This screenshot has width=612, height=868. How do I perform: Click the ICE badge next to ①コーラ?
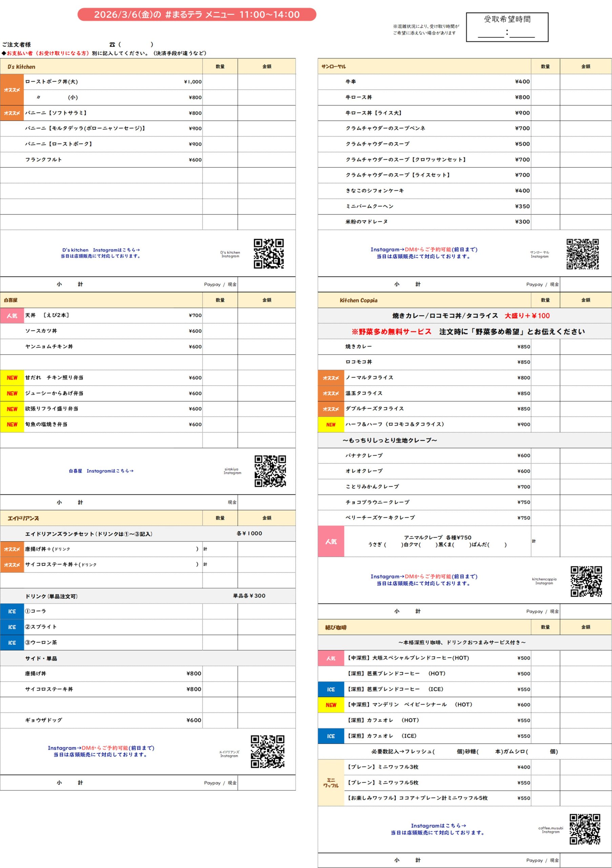(x=12, y=611)
